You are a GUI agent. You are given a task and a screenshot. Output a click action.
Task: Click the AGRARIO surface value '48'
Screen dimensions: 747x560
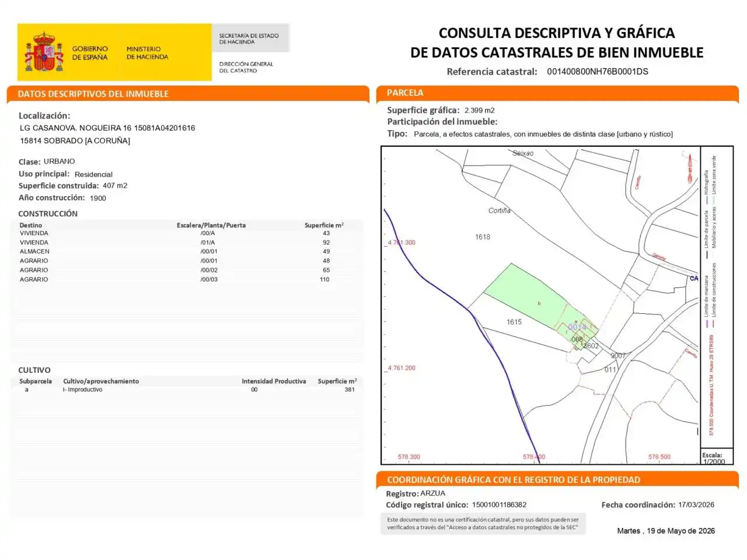tap(326, 261)
